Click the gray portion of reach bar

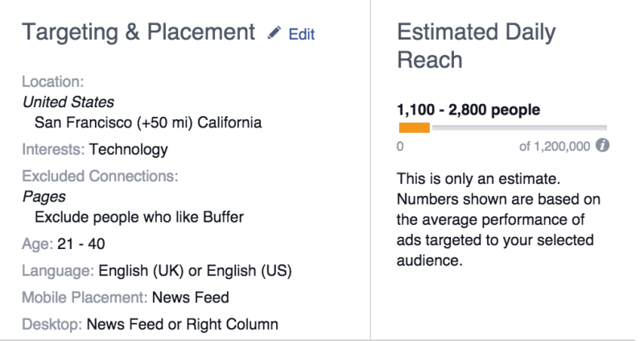519,128
